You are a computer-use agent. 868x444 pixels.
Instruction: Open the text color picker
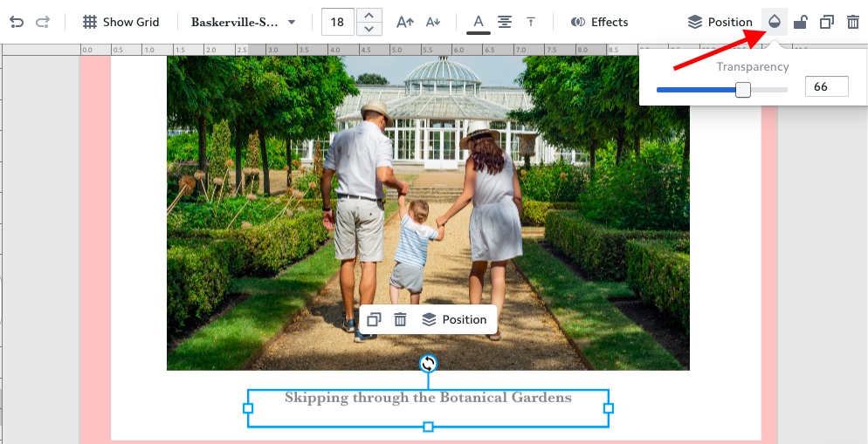point(478,22)
